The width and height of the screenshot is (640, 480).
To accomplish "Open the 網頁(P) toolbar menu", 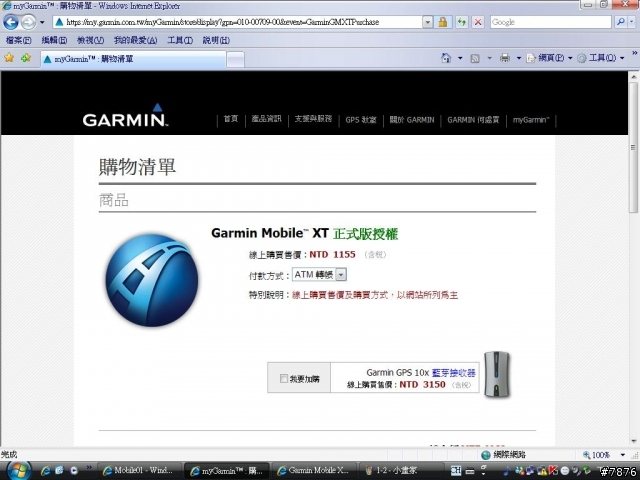I will click(549, 58).
